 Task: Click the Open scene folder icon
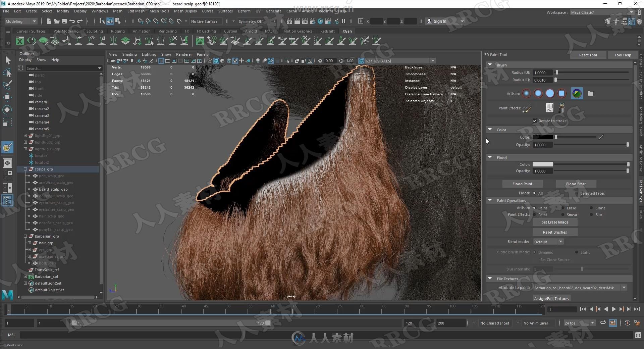point(57,21)
